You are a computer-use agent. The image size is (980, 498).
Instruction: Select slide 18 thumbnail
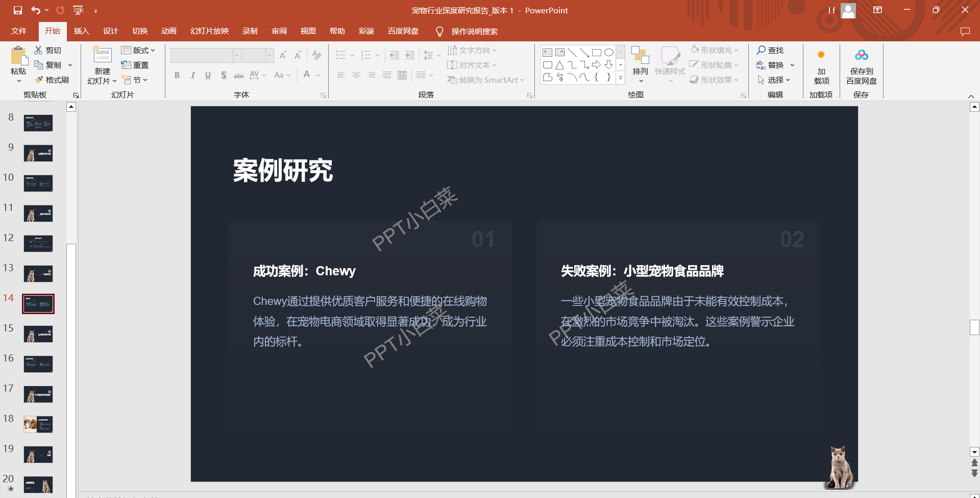point(38,424)
